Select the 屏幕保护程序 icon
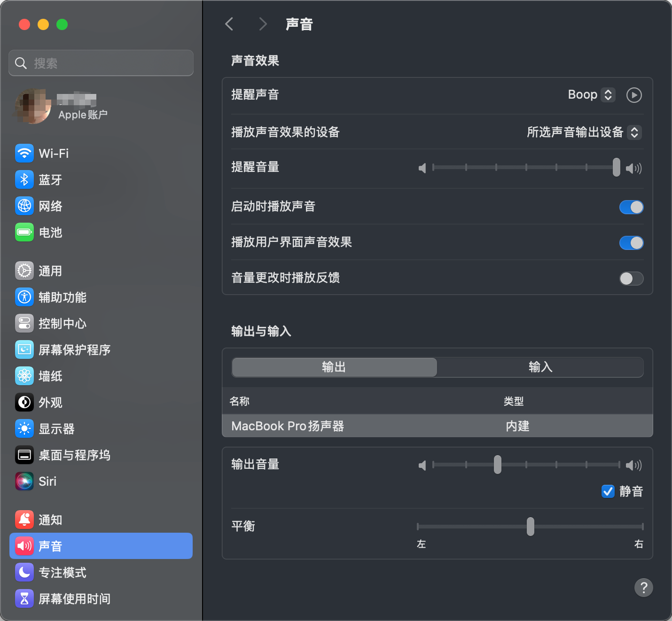The width and height of the screenshot is (672, 621). [x=24, y=349]
